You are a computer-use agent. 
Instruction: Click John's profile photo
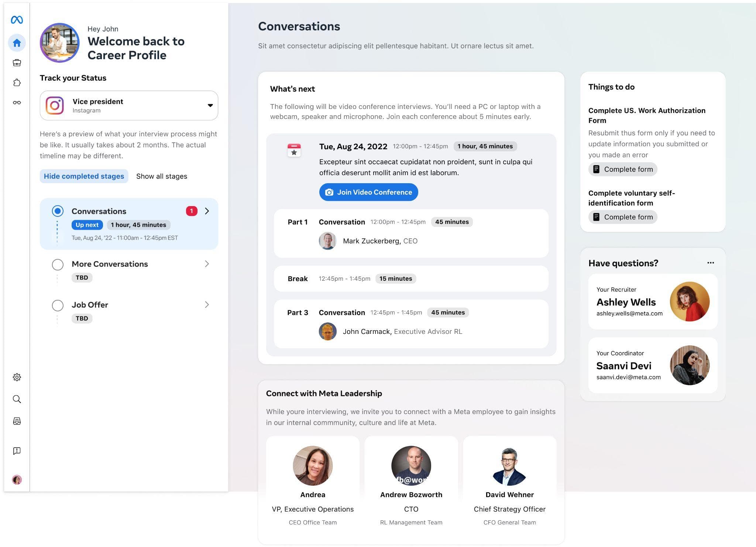click(60, 43)
